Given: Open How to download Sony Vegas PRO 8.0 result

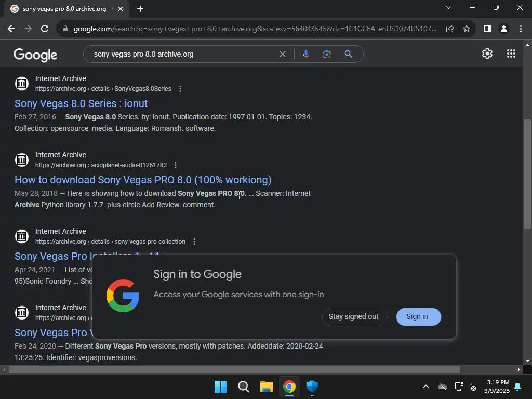Looking at the screenshot, I should [x=143, y=180].
